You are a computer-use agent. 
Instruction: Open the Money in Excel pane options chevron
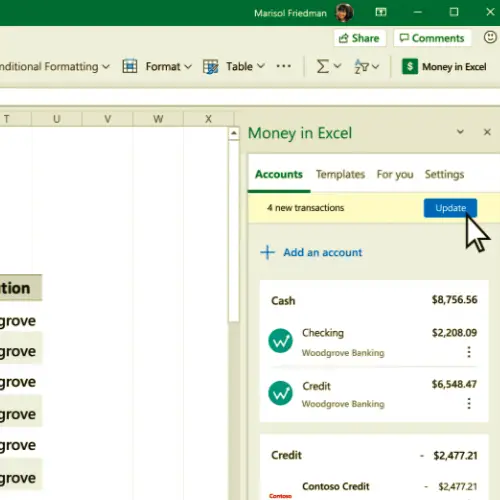coord(460,132)
